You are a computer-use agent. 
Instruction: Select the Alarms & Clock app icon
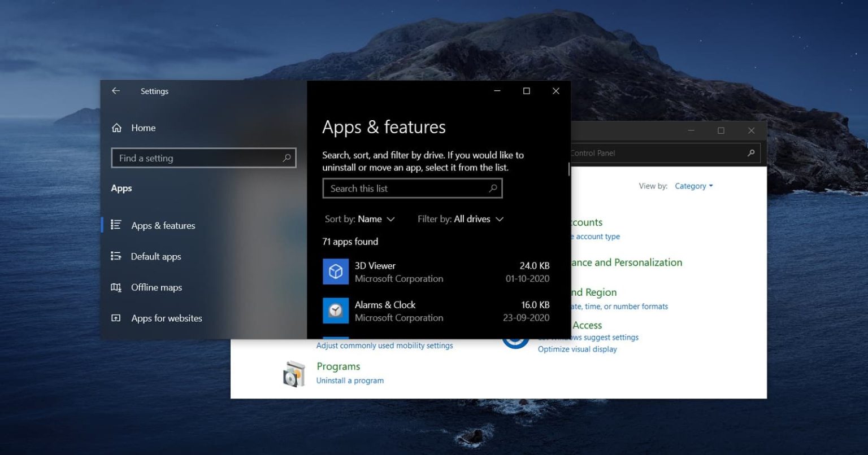pyautogui.click(x=335, y=310)
